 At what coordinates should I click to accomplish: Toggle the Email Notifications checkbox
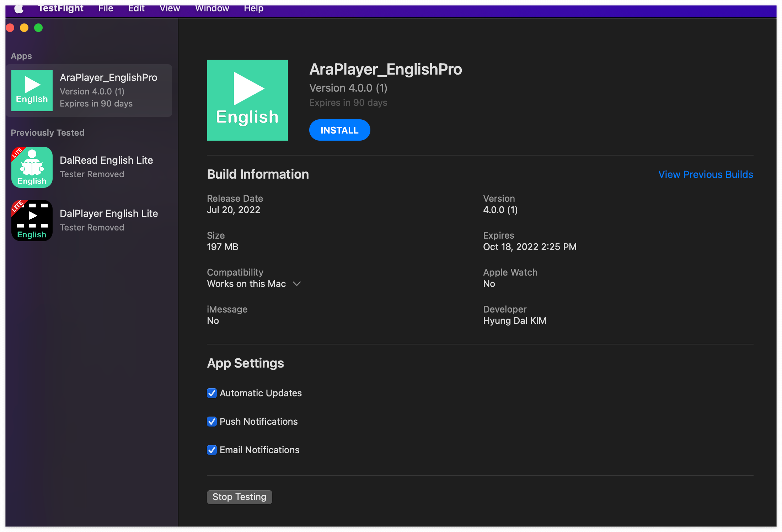[x=212, y=450]
